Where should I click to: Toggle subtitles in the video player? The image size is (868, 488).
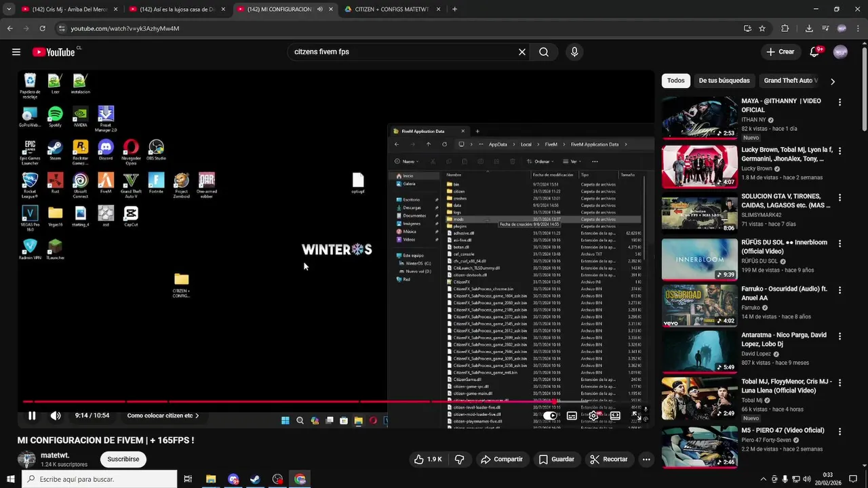click(572, 415)
